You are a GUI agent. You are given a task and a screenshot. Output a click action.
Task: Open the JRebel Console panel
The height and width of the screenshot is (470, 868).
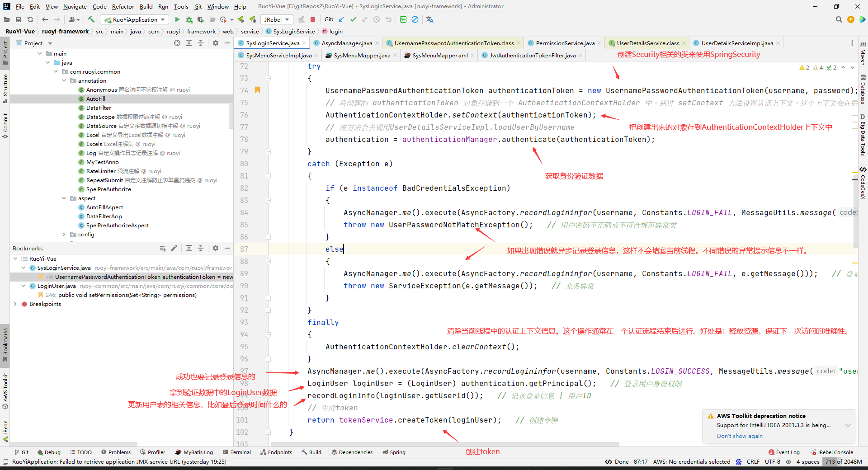[x=831, y=452]
